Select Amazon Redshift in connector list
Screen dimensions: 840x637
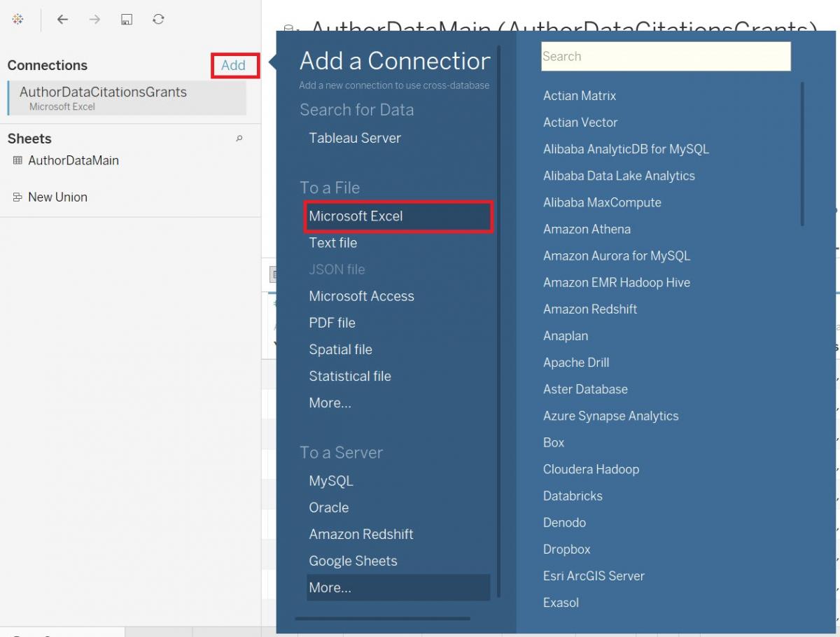(x=590, y=309)
